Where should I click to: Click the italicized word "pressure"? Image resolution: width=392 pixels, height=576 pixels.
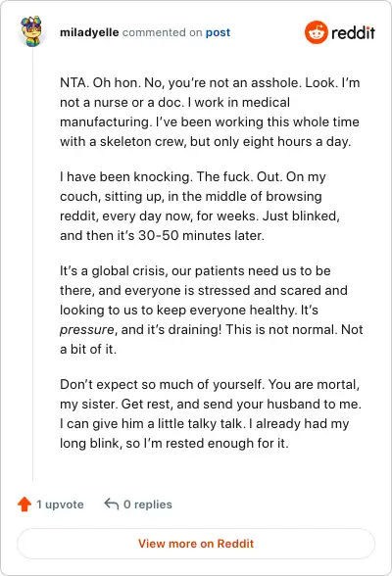tap(87, 330)
